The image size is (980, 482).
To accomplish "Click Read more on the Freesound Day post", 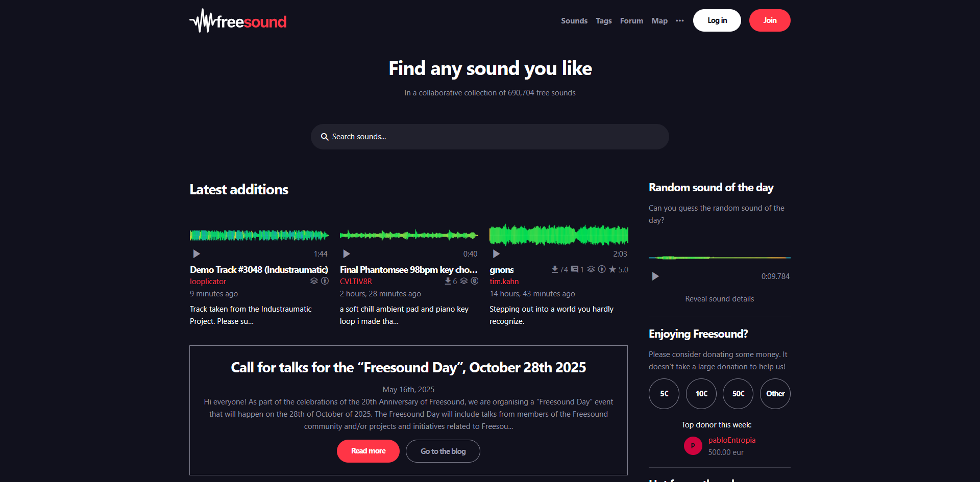I will pyautogui.click(x=368, y=451).
